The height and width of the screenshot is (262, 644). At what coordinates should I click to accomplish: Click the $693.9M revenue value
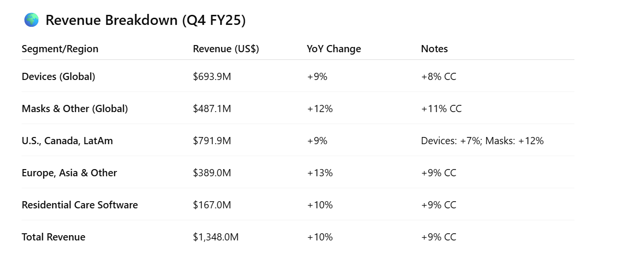[x=212, y=77]
